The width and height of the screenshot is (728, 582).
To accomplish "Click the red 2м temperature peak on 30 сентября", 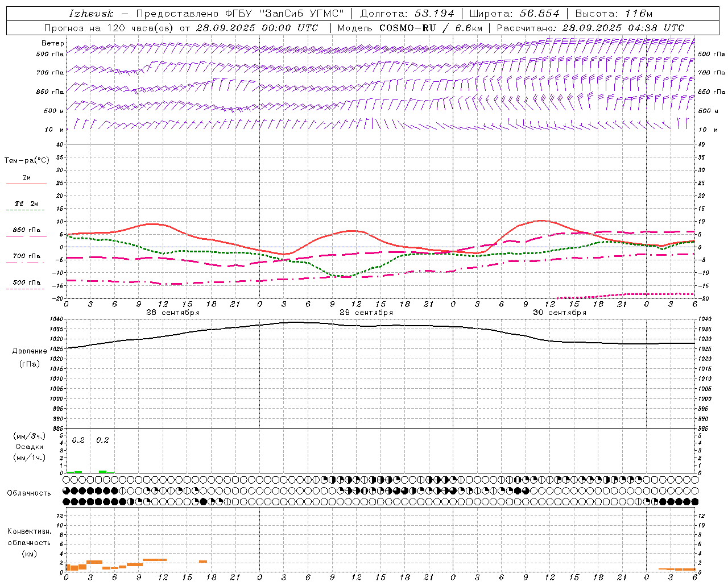I will 541,221.
